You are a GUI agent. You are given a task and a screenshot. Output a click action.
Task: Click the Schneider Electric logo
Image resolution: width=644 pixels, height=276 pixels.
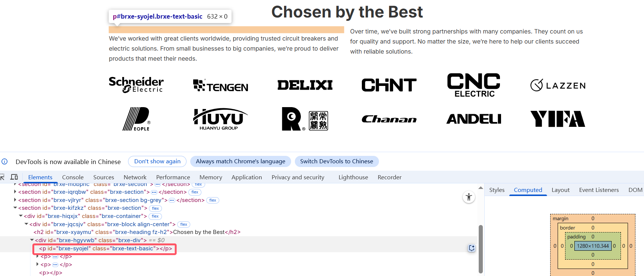click(x=136, y=85)
